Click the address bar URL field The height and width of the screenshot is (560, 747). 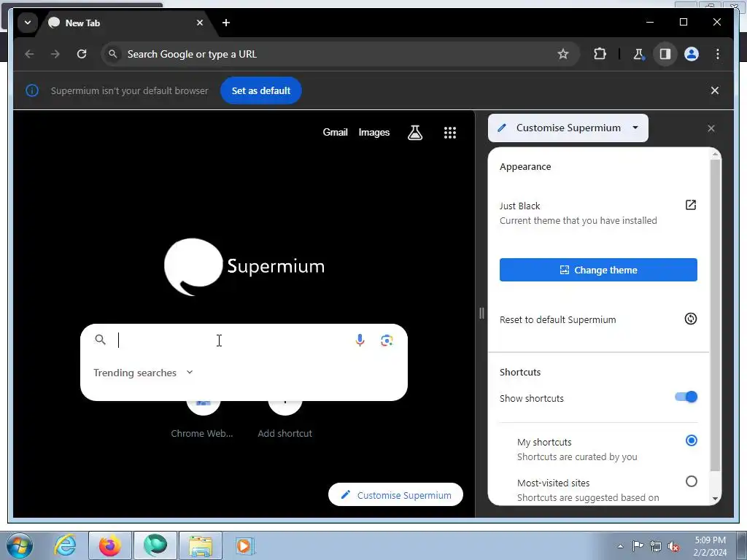point(340,54)
